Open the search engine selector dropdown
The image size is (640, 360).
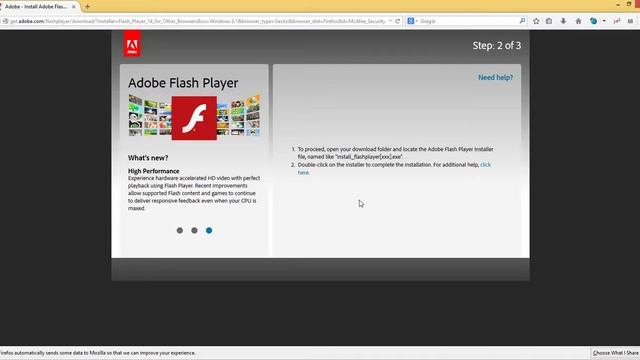412,21
